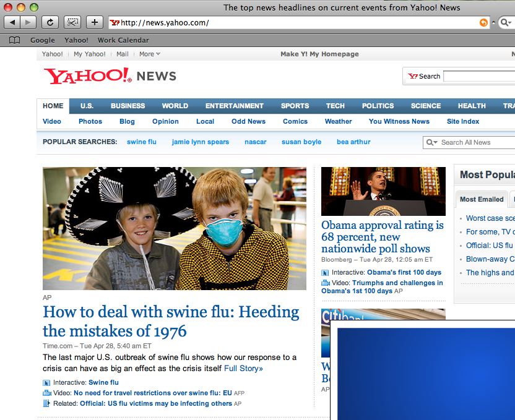Open the Work Calendar bookmark
515x420 pixels.
pyautogui.click(x=123, y=40)
